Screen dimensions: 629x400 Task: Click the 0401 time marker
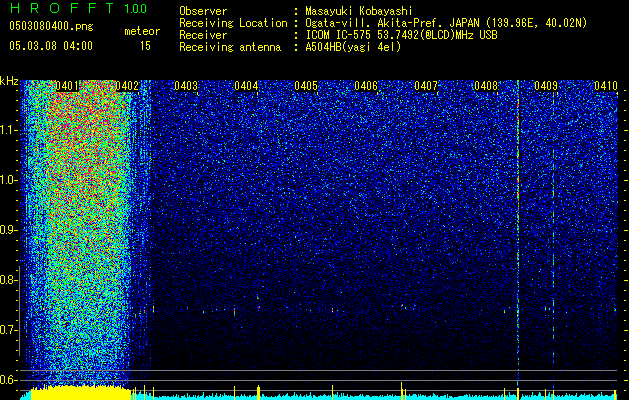(67, 86)
